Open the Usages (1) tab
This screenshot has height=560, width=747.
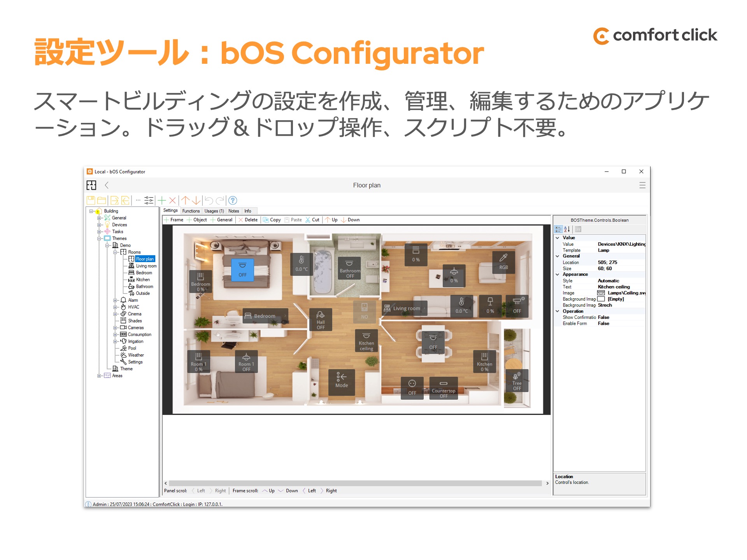tap(214, 211)
